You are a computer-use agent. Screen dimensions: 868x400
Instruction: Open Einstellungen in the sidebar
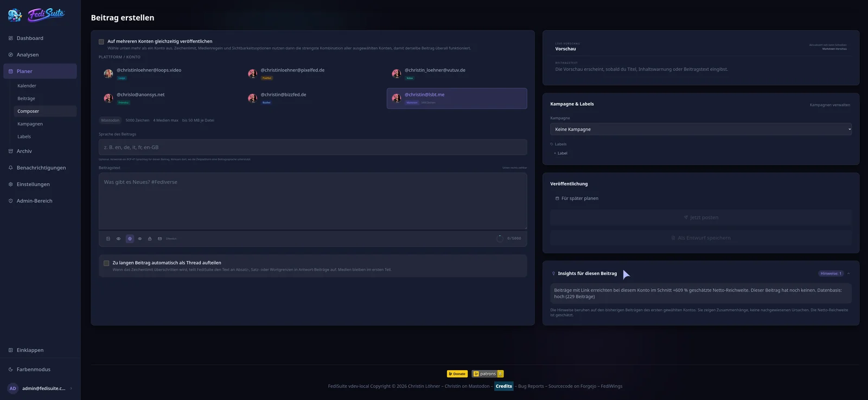40,185
